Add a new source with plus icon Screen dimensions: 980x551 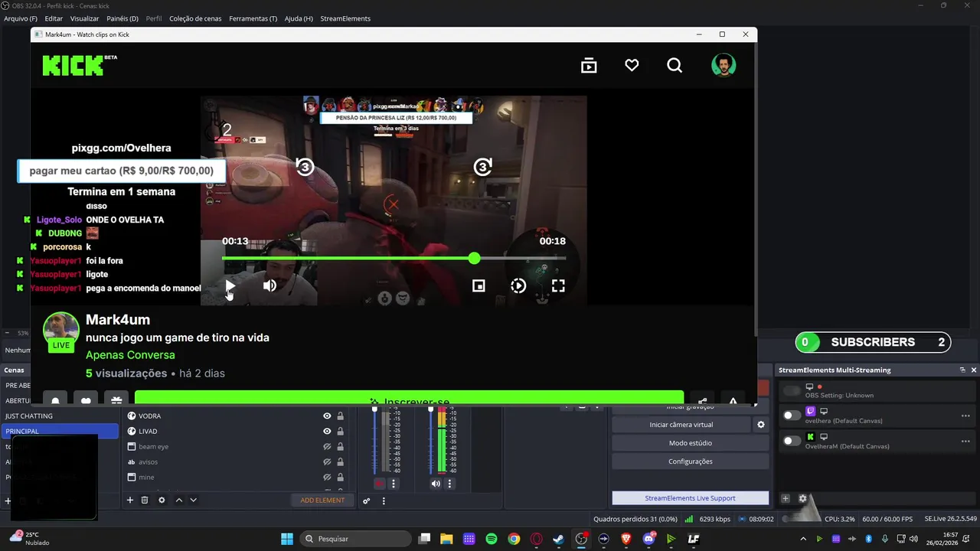click(x=130, y=500)
